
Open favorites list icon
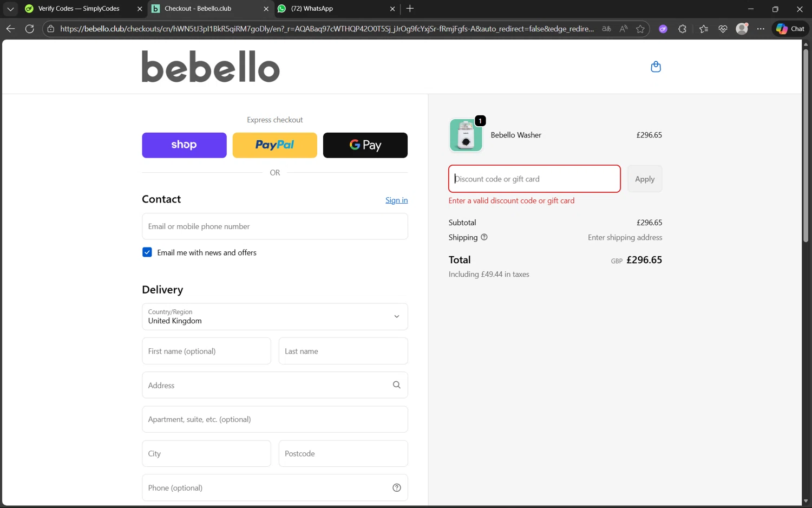tap(703, 29)
